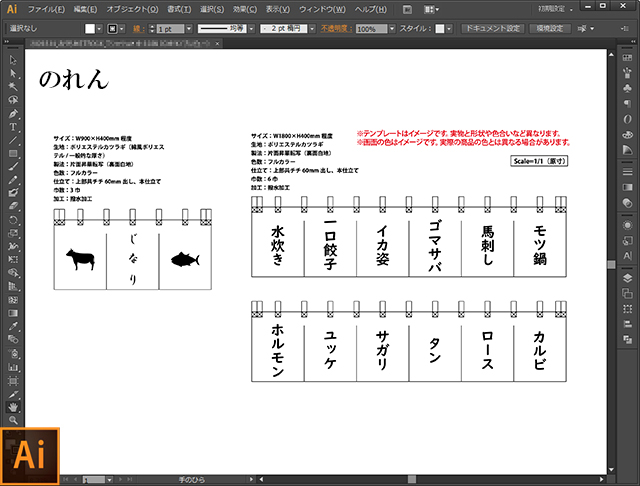Open the Stroke panel icon
Screen dimensions: 640x486
[627, 172]
